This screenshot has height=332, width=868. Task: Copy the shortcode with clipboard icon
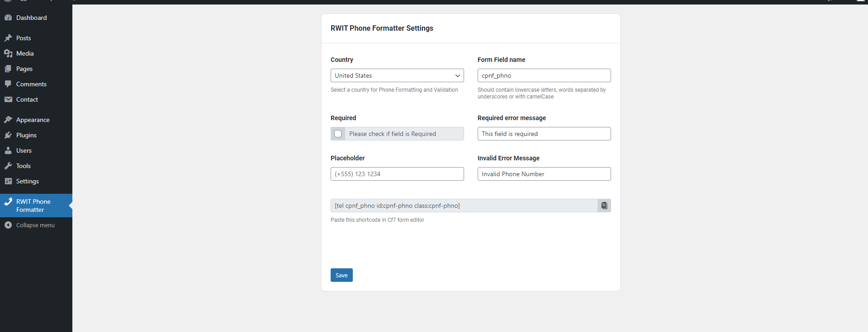click(x=604, y=206)
